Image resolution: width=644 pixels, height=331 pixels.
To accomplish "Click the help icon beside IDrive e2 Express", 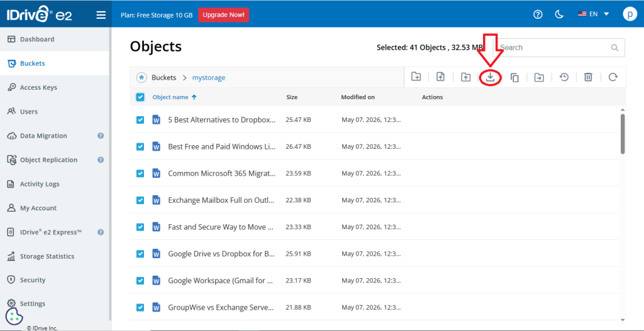I will click(101, 232).
